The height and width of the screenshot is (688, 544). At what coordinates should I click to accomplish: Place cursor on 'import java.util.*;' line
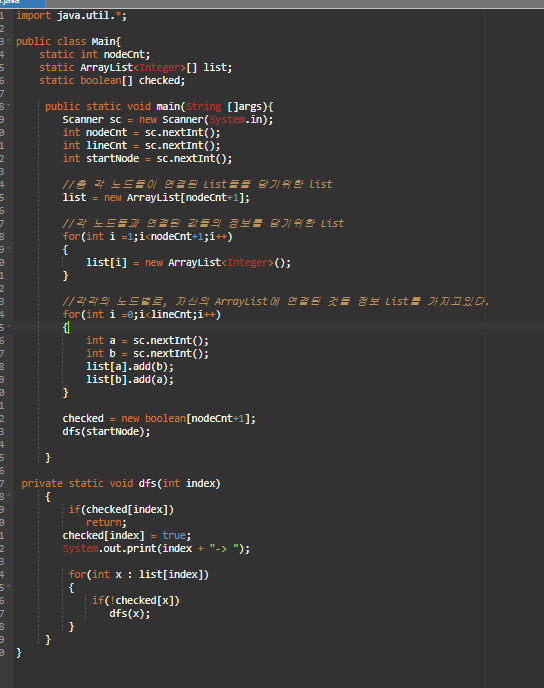click(x=72, y=16)
